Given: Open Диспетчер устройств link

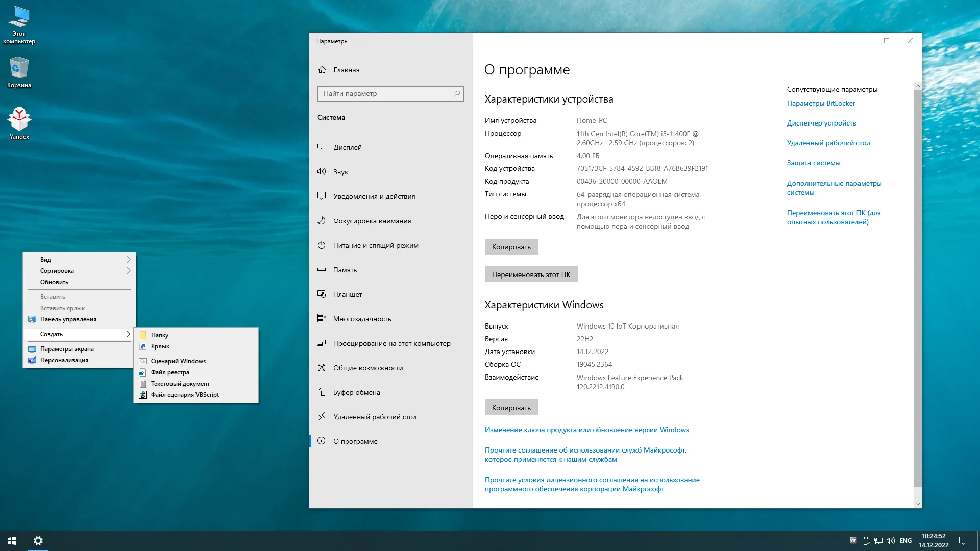Looking at the screenshot, I should pyautogui.click(x=821, y=123).
